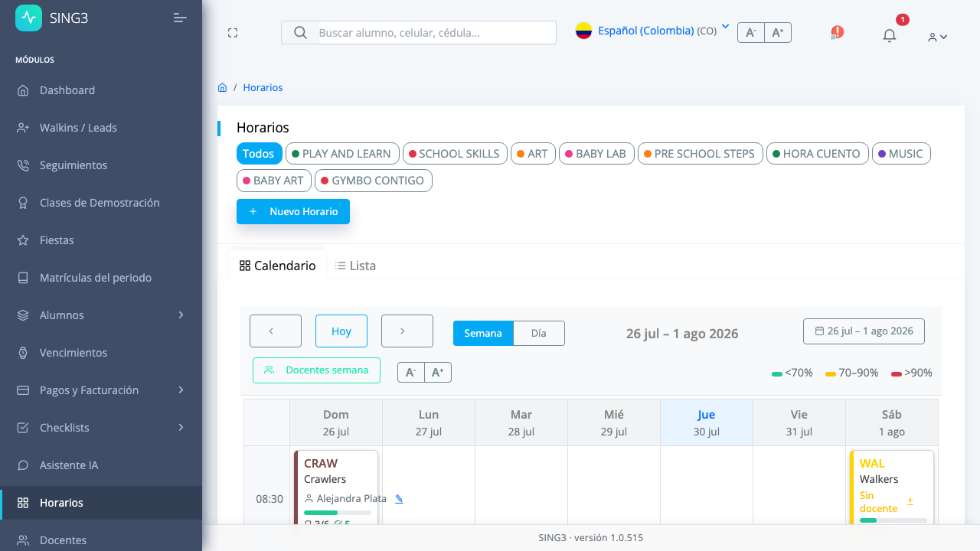Collapse the sidebar with the menu icon
Viewport: 980px width, 551px height.
tap(180, 18)
